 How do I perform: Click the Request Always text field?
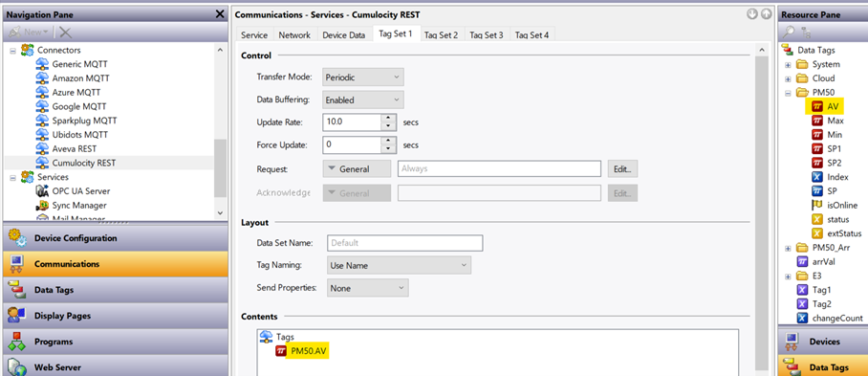499,168
